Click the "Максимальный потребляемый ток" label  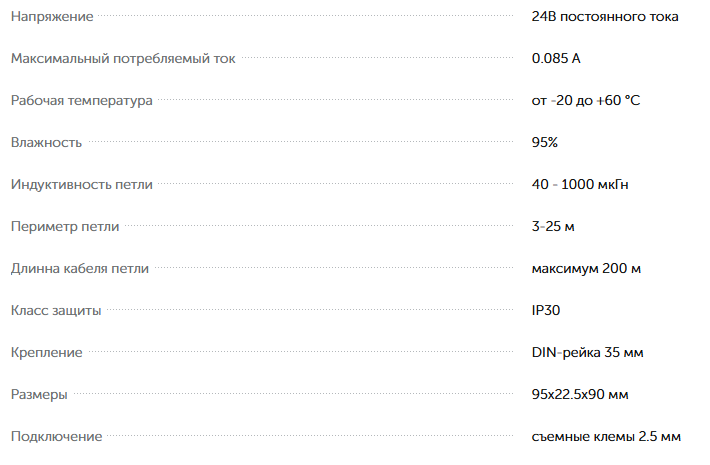coord(123,59)
